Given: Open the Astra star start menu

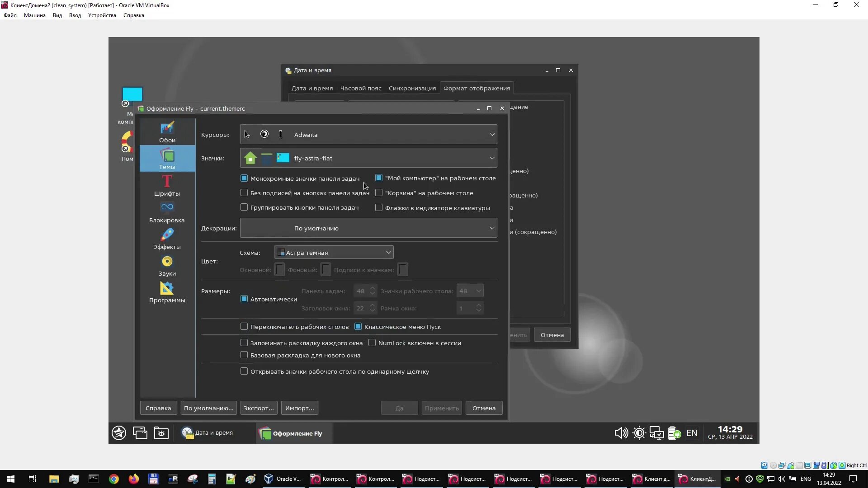Looking at the screenshot, I should tap(119, 433).
